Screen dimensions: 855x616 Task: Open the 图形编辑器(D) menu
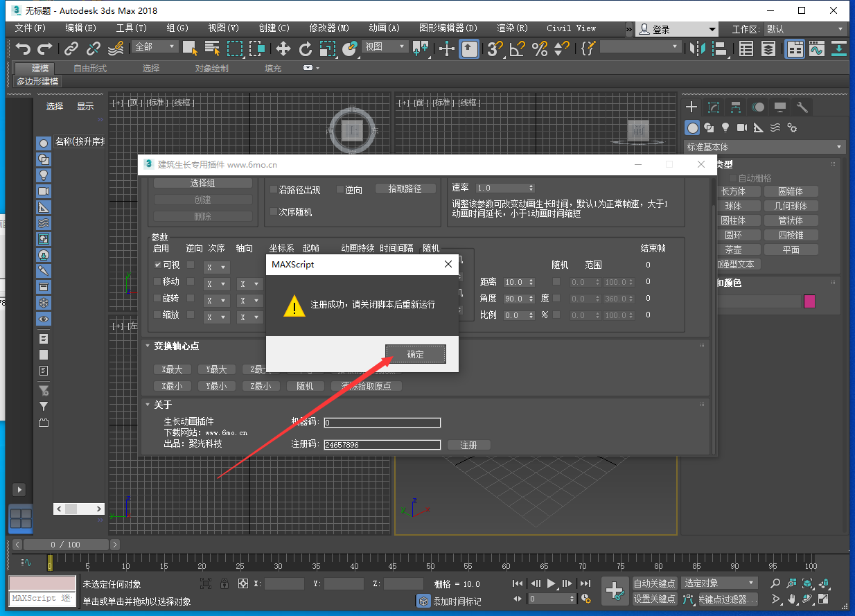[x=448, y=28]
